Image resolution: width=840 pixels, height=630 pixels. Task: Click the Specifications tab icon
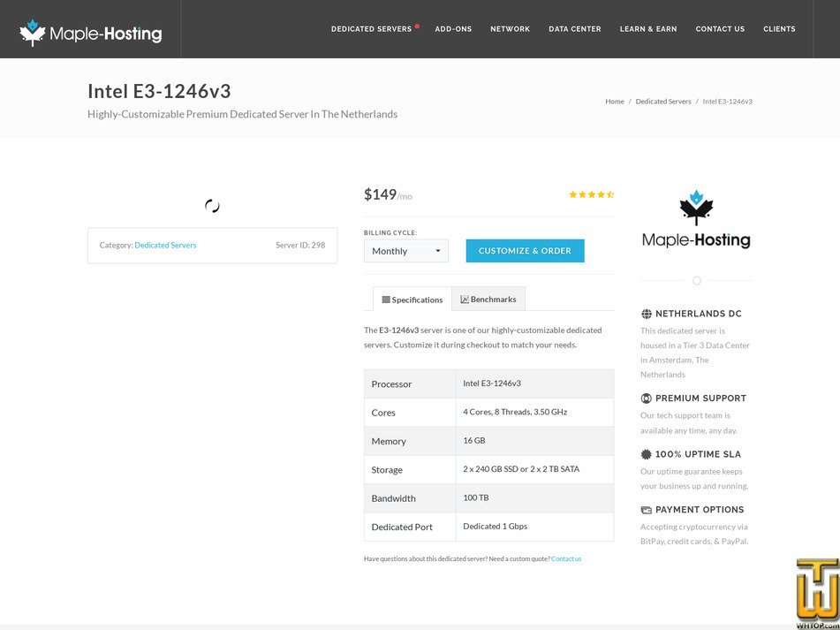point(386,300)
